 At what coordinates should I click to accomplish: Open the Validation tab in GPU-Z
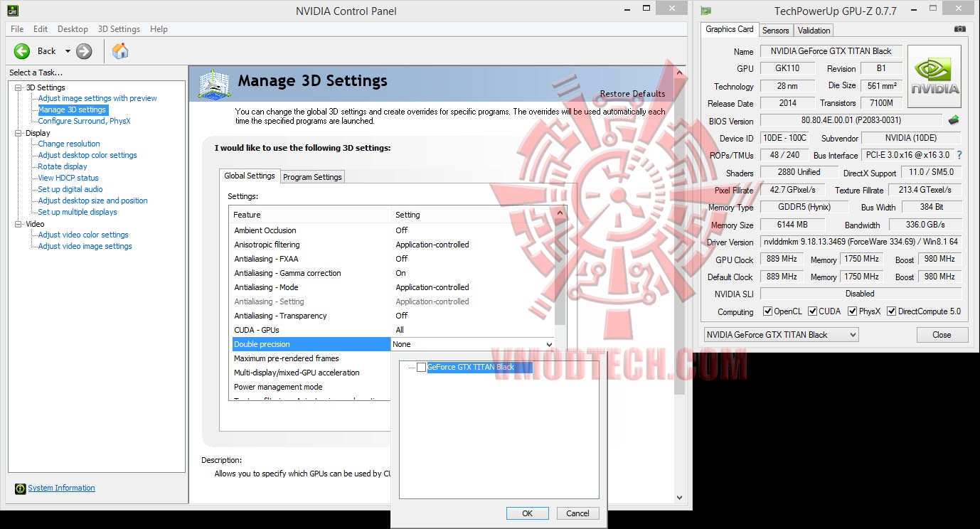(814, 31)
